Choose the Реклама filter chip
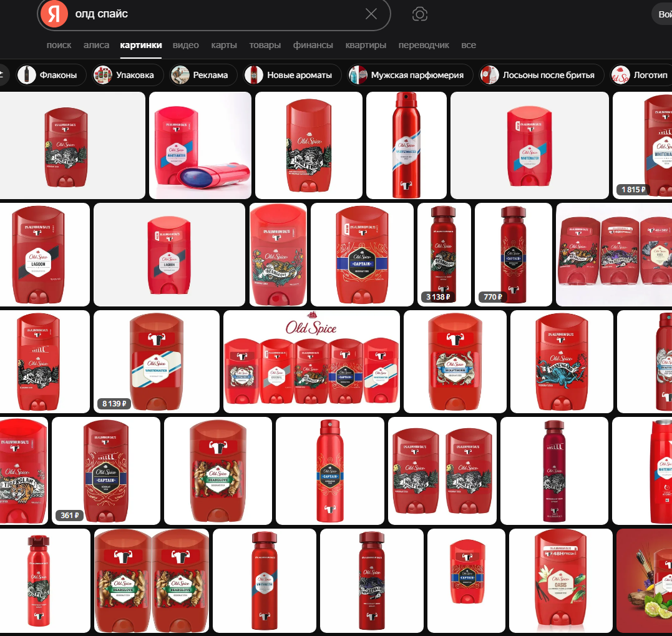Viewport: 672px width, 636px height. [x=203, y=75]
